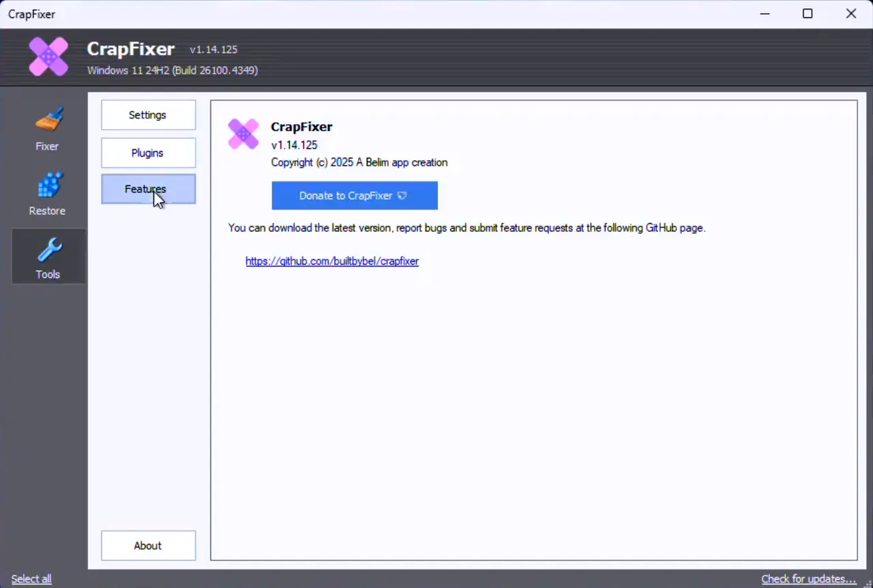Open the GitHub builtbybel/crapfixer link

[x=332, y=261]
